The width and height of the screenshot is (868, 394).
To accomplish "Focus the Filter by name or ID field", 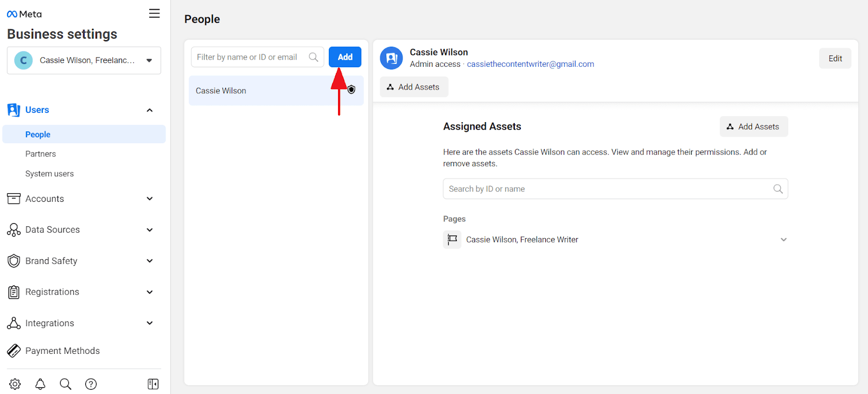I will 258,57.
